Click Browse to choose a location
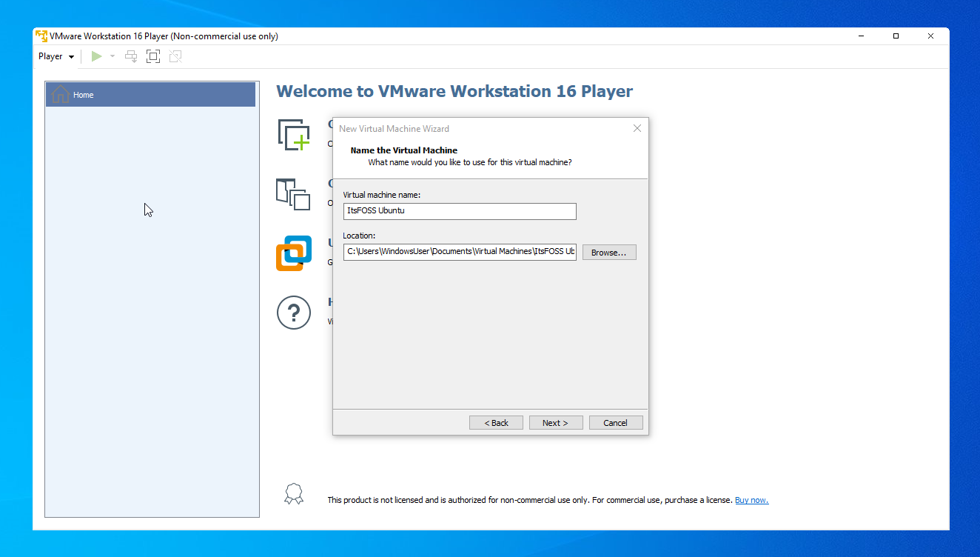The width and height of the screenshot is (980, 557). click(x=608, y=252)
